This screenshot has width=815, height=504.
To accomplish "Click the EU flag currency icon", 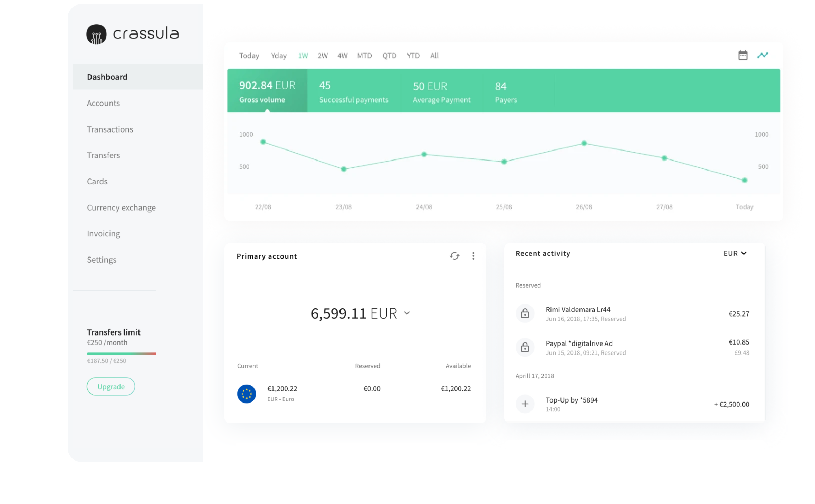I will pyautogui.click(x=247, y=394).
